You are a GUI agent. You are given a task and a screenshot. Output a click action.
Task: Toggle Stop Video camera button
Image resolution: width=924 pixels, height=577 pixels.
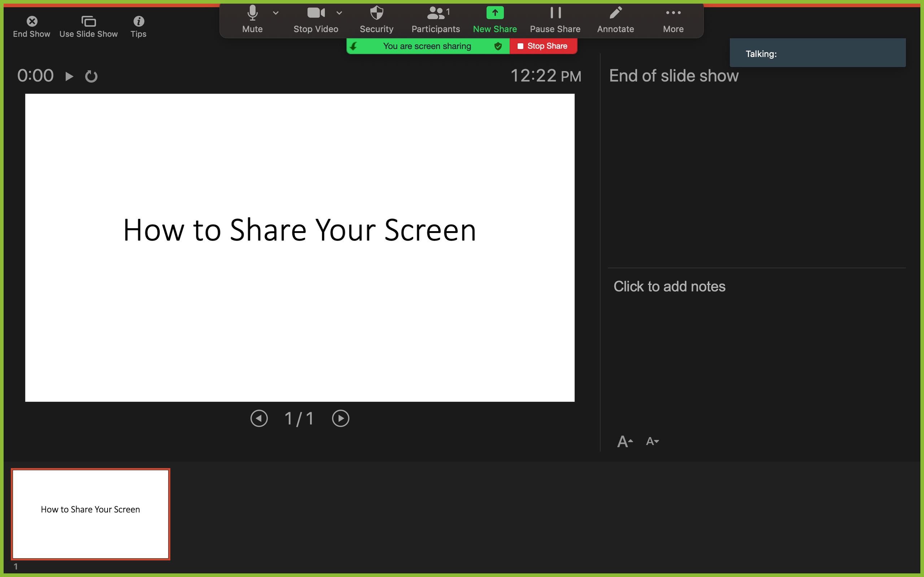pyautogui.click(x=316, y=13)
